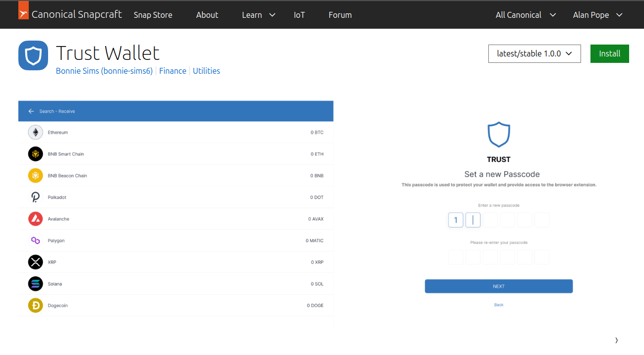Click the BNB Beacon Chain coin icon
The width and height of the screenshot is (644, 355).
tap(35, 176)
